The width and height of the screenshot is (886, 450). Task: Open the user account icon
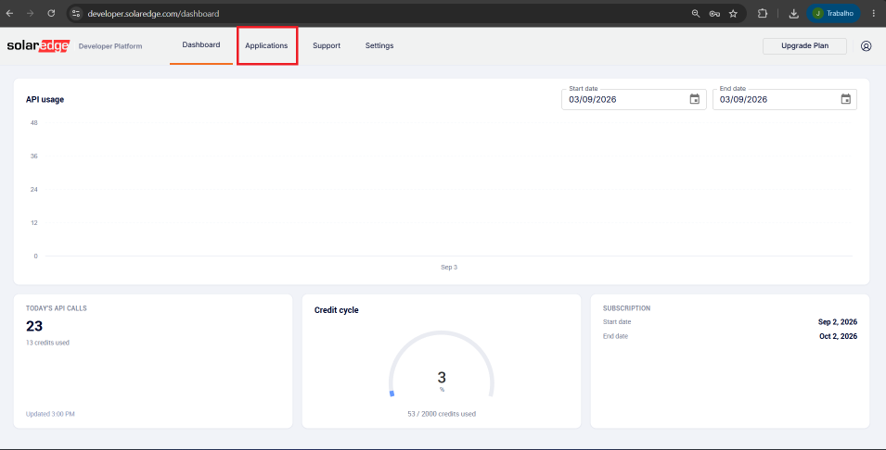pos(866,46)
